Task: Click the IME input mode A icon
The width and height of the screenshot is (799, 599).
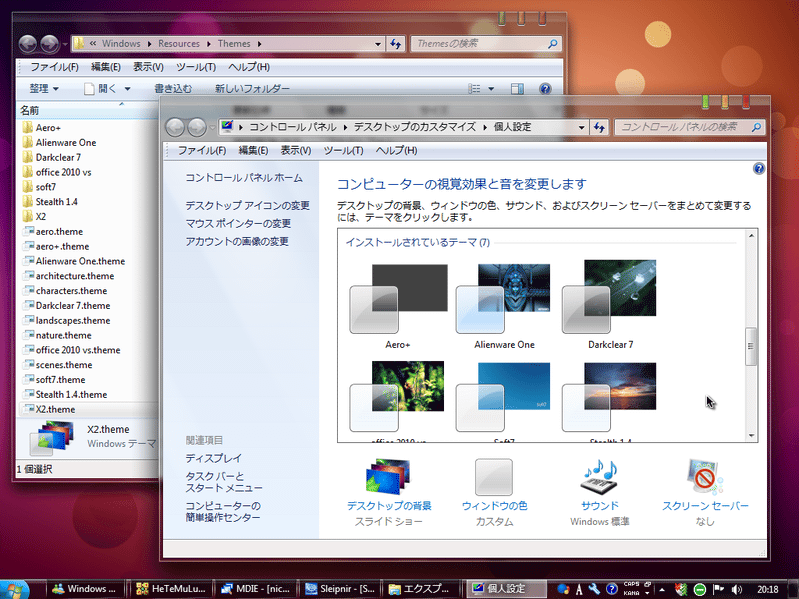Action: point(579,590)
